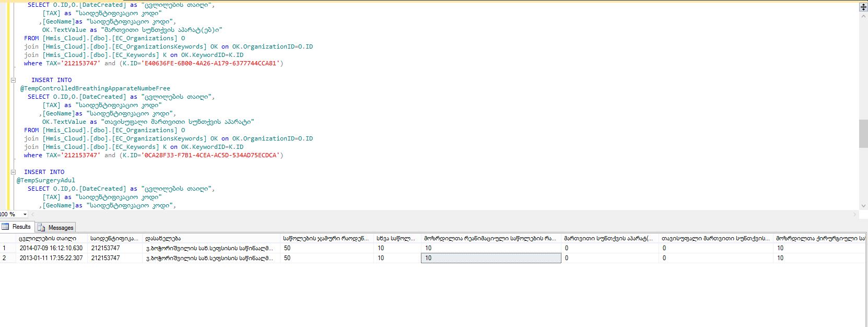868x327 pixels.
Task: Collapse the @TempControlledBreathingApparateNumbeFree INSERT INTO block
Action: (14, 80)
